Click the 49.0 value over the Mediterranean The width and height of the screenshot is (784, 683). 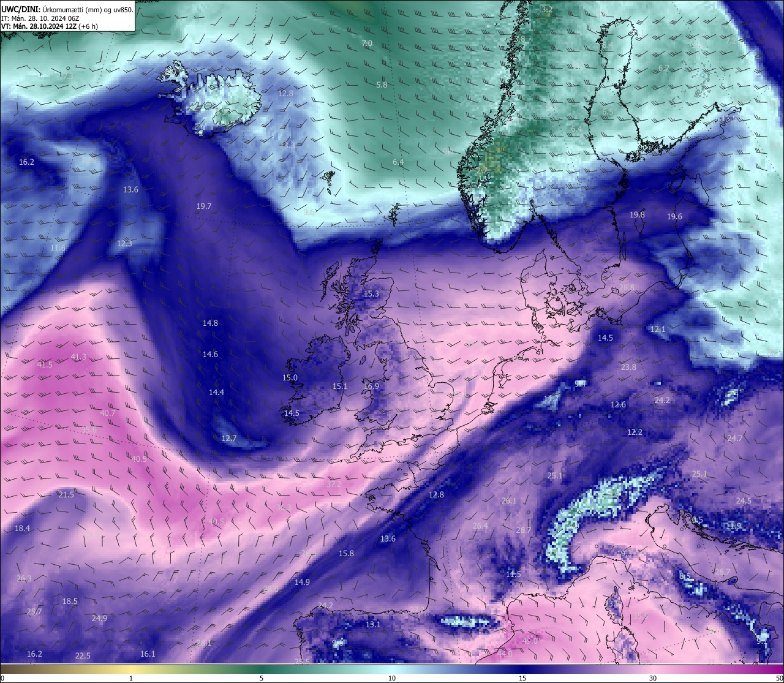(x=530, y=641)
